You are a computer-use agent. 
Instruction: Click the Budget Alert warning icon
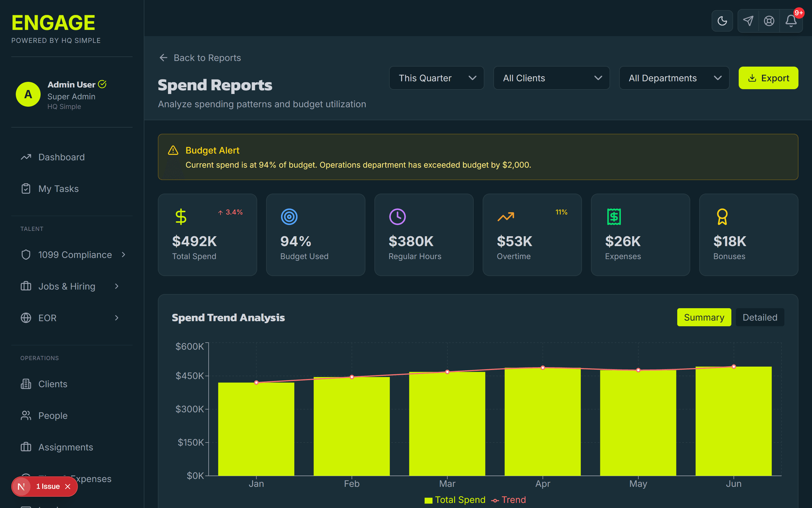[173, 150]
